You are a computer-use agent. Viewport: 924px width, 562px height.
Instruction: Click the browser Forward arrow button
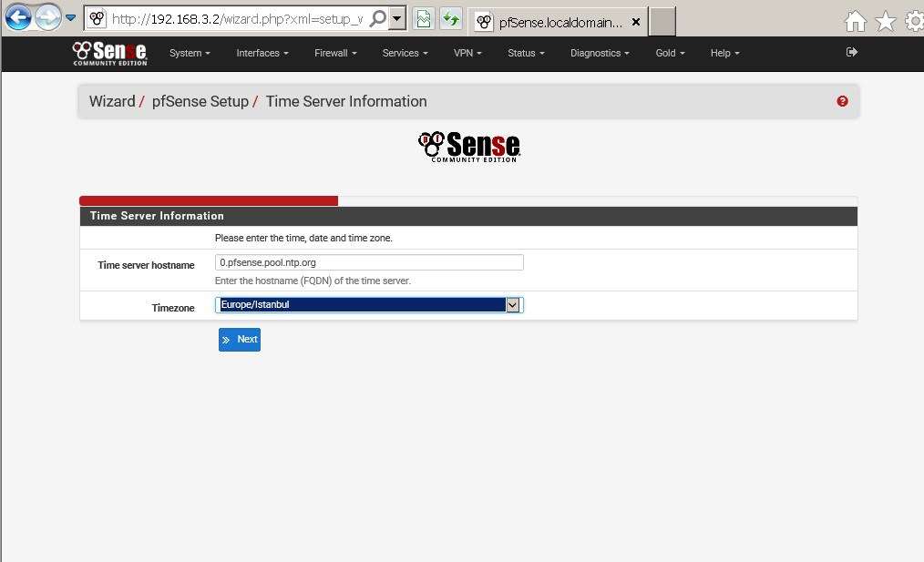tap(47, 17)
